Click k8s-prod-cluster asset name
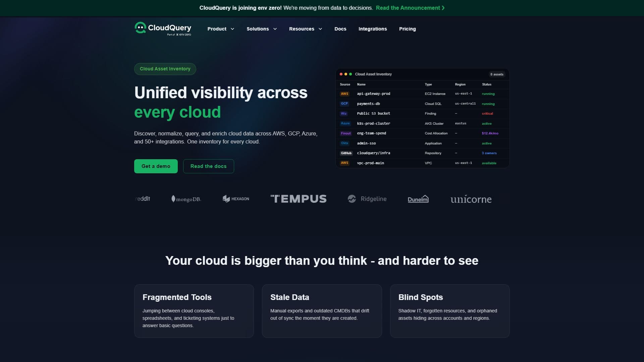Screen dimensions: 644x362 coord(374,123)
